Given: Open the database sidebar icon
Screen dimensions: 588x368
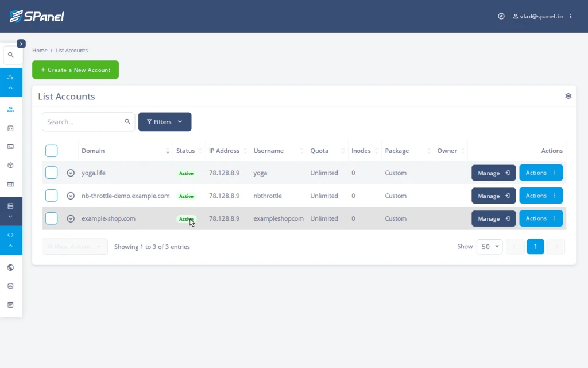Looking at the screenshot, I should tap(10, 286).
